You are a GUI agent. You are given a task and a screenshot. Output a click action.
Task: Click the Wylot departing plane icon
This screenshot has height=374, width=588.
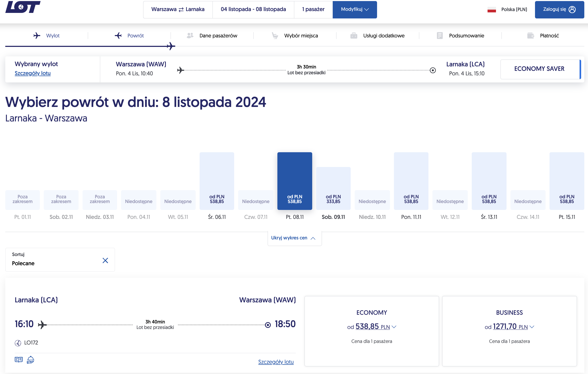click(37, 36)
